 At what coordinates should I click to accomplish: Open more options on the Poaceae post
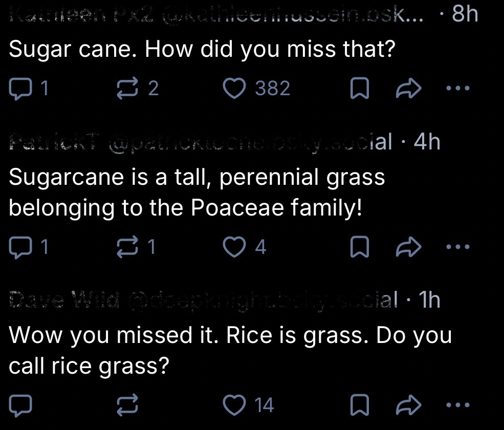coord(456,247)
